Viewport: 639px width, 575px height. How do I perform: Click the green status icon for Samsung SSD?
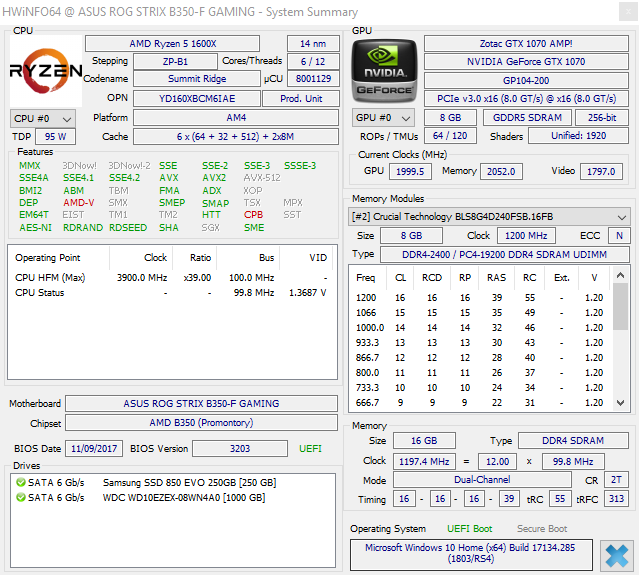[x=20, y=482]
